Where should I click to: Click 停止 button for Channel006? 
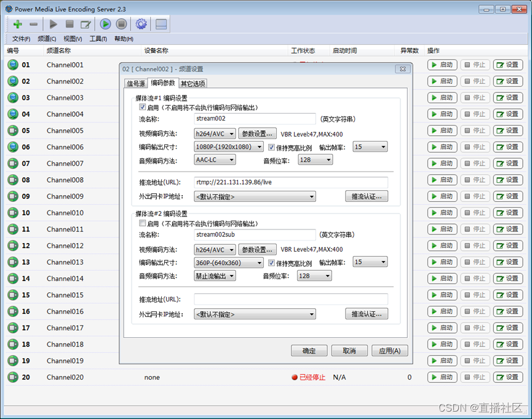(x=475, y=146)
